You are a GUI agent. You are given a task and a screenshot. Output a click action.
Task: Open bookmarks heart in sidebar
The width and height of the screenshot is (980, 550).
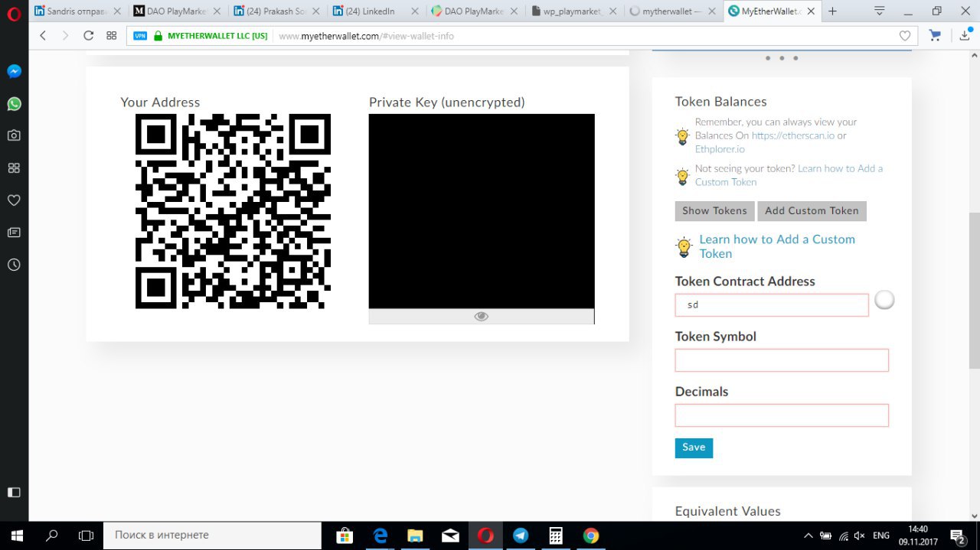14,200
